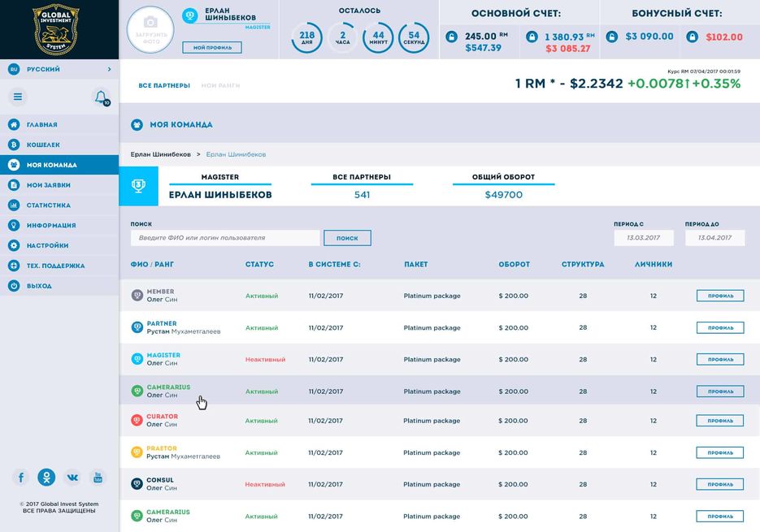
Task: Open the Период С date picker
Action: click(643, 238)
